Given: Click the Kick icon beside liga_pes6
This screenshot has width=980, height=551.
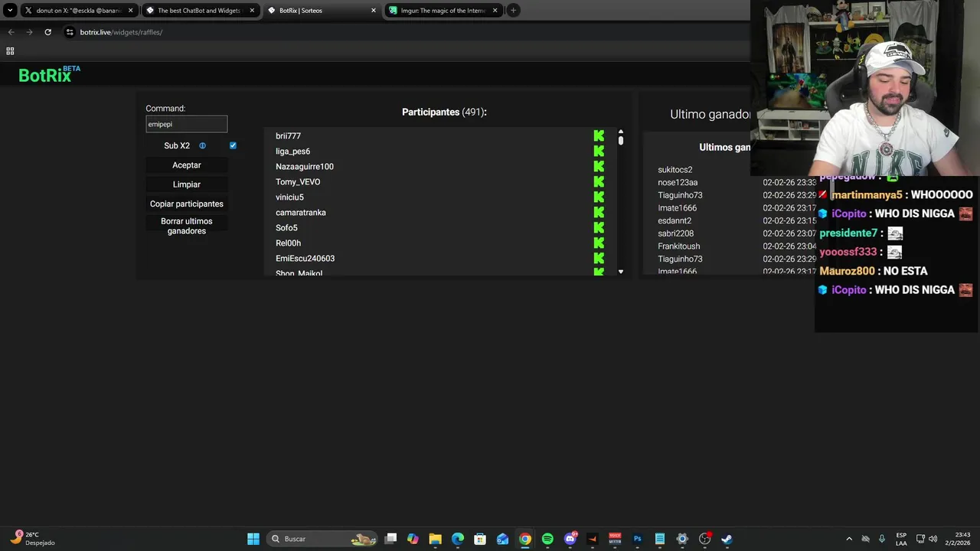Looking at the screenshot, I should (599, 151).
